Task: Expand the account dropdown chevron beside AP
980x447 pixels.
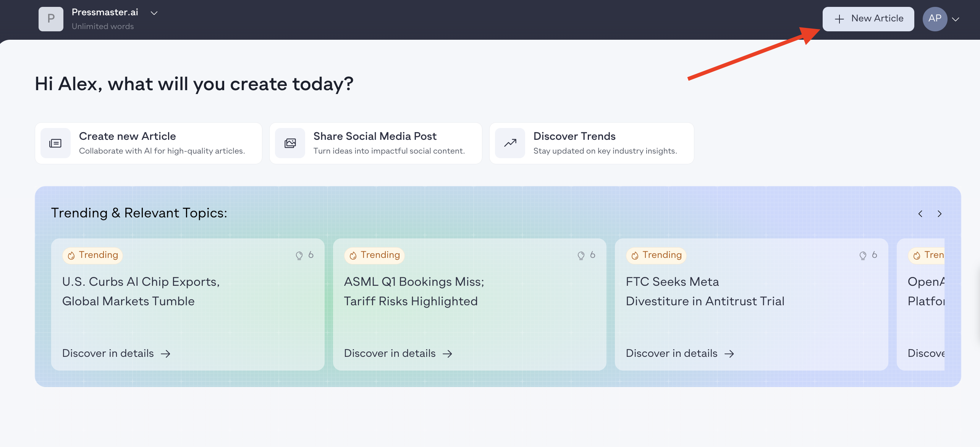Action: coord(956,19)
